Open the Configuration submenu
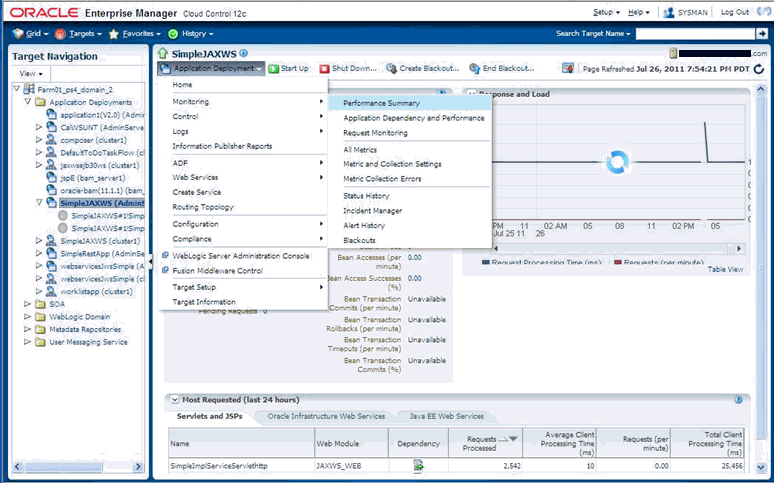The image size is (774, 483). pos(243,224)
